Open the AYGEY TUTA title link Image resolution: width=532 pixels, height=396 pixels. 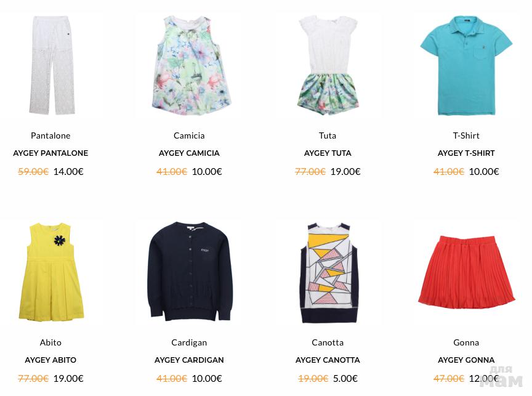click(x=328, y=153)
